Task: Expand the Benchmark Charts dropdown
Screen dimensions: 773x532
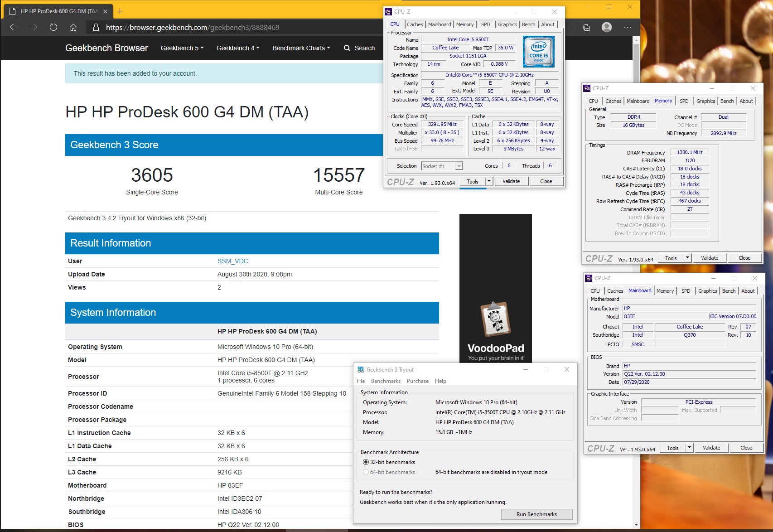Action: click(301, 48)
